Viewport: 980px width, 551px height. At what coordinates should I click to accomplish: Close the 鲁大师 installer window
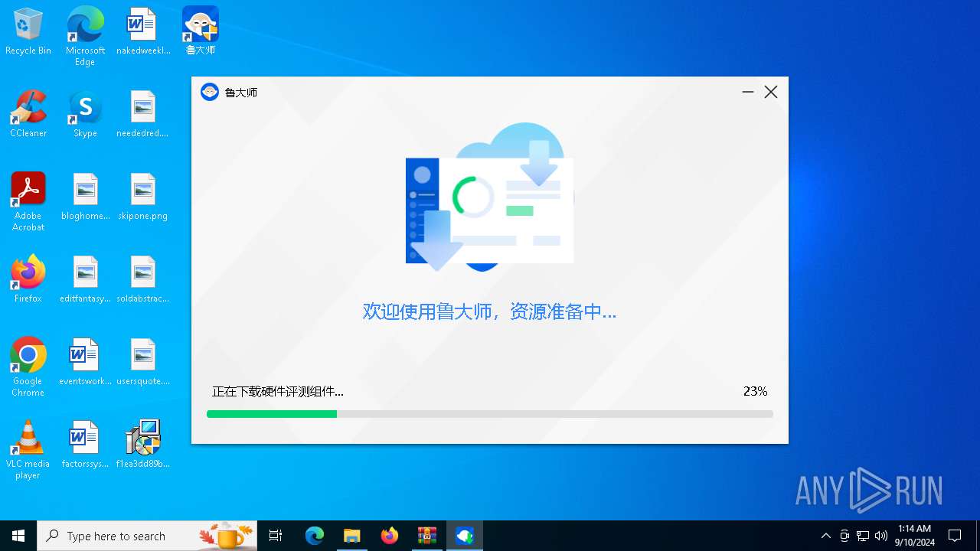click(771, 92)
